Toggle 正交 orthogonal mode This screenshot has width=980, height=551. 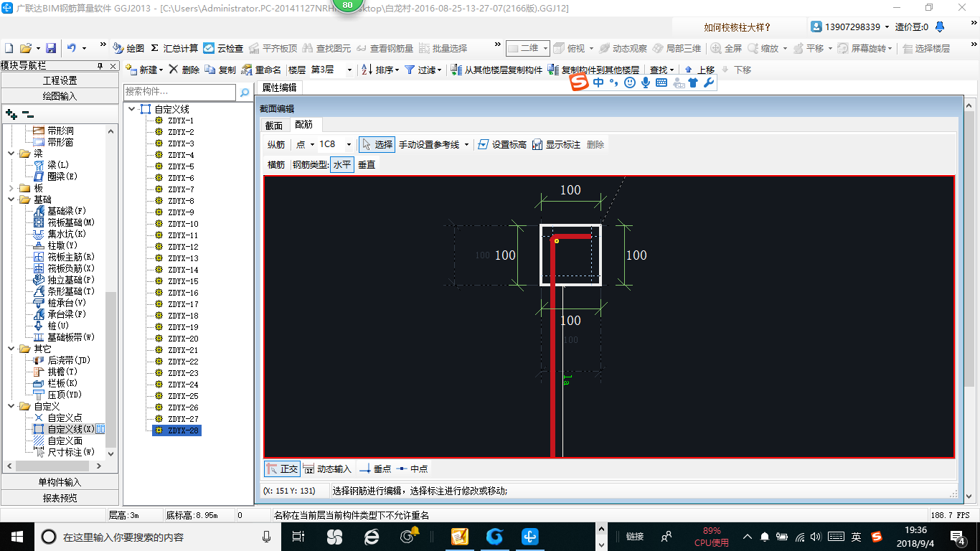[x=281, y=468]
